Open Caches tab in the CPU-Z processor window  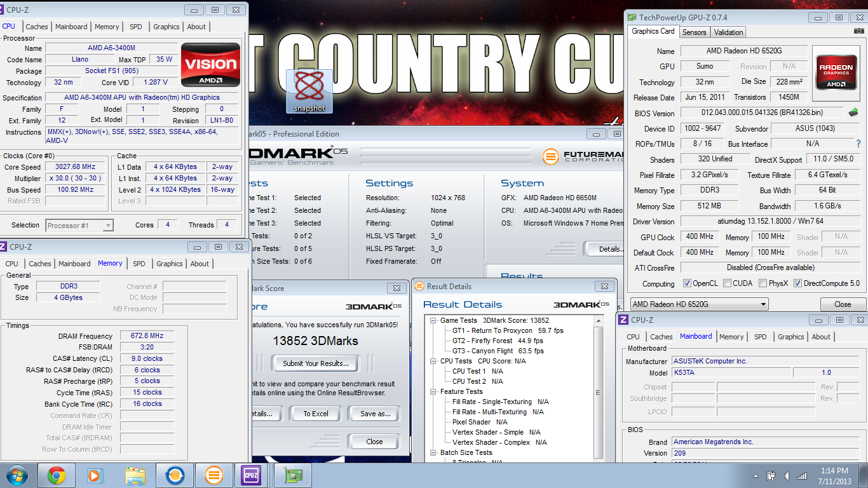(x=37, y=27)
